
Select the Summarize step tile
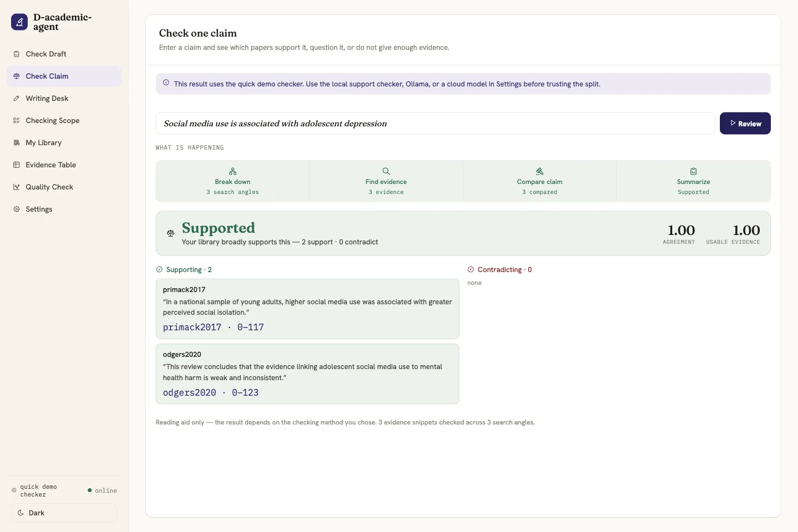point(693,181)
